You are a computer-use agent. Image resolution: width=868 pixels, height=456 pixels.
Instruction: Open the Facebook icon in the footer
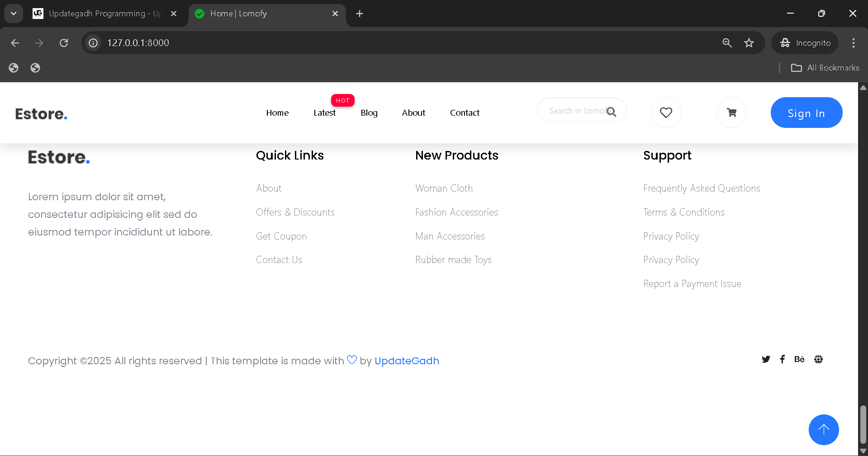tap(783, 359)
